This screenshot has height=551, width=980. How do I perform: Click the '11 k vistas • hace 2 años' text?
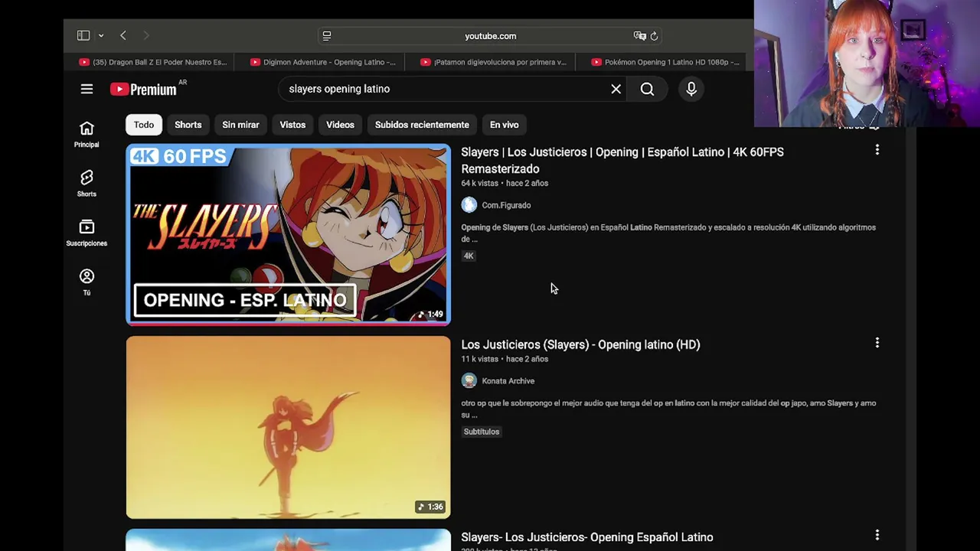(505, 359)
